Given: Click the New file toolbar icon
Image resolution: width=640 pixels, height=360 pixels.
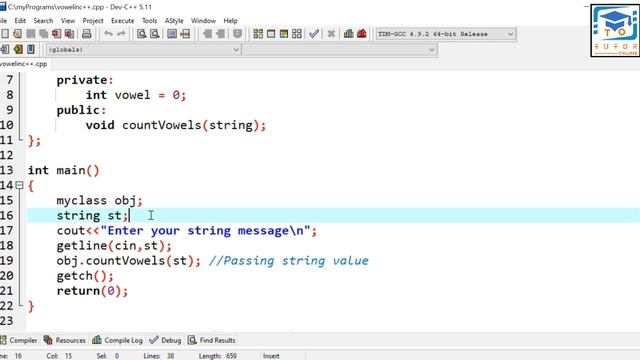Looking at the screenshot, I should (5, 34).
